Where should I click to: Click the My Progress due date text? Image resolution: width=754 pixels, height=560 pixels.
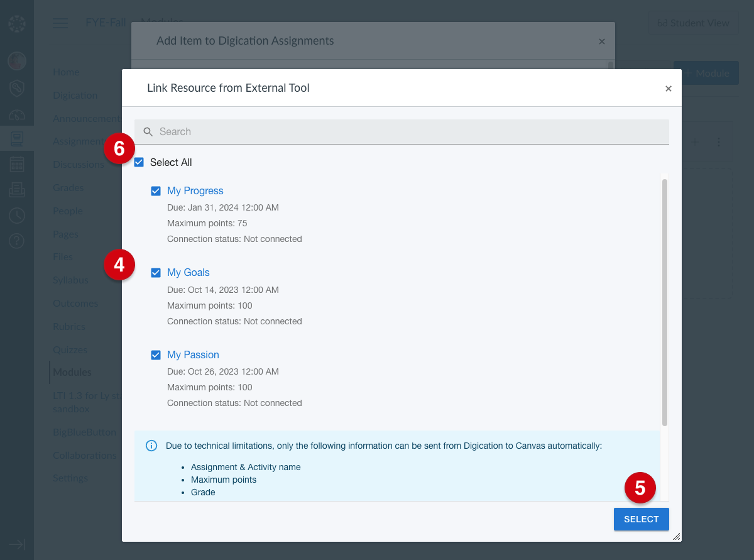(x=223, y=207)
